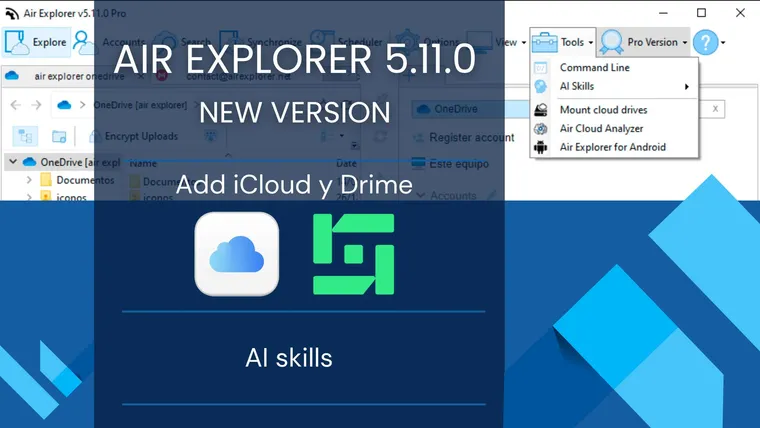
Task: Select the OneDrive [air explorer] breadcrumb
Action: (x=140, y=105)
